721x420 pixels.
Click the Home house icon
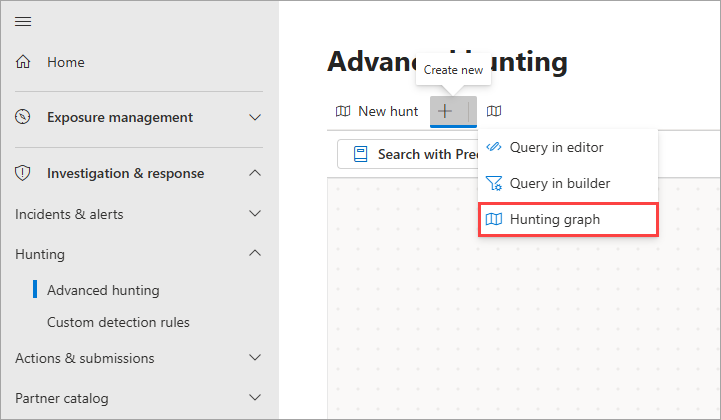(23, 62)
